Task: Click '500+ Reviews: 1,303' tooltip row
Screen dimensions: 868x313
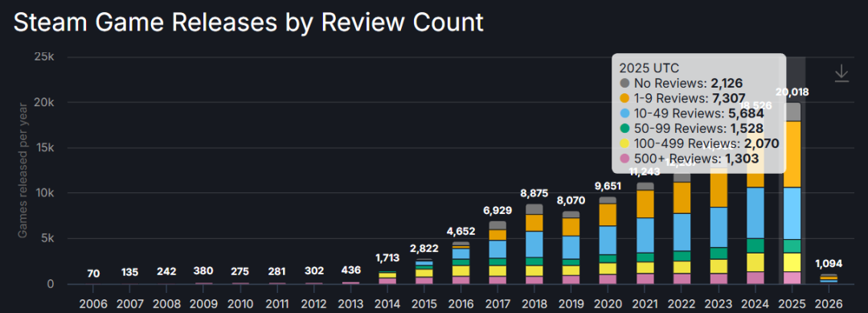Action: pyautogui.click(x=690, y=159)
